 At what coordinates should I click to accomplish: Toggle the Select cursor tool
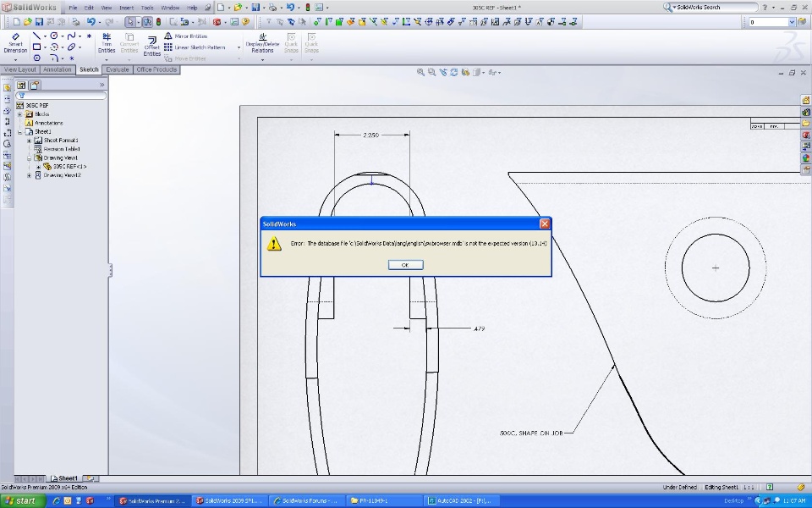click(x=130, y=22)
